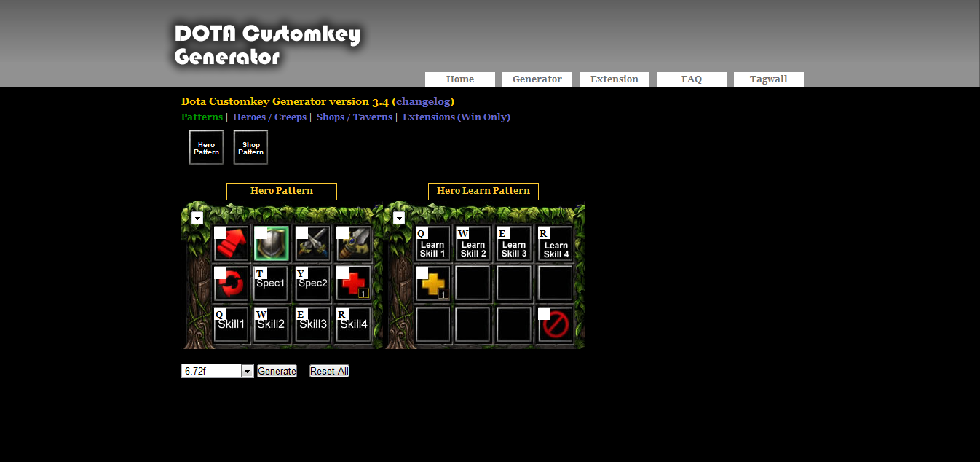This screenshot has width=980, height=462.
Task: Open the Tagwall navigation tab
Action: 769,79
